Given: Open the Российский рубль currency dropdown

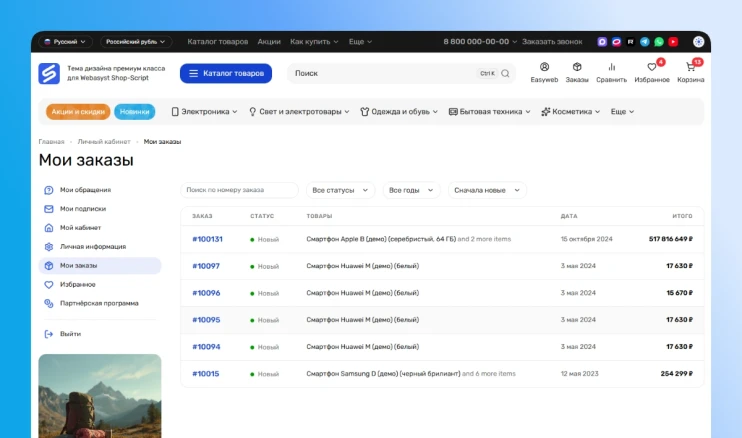Looking at the screenshot, I should coord(136,42).
